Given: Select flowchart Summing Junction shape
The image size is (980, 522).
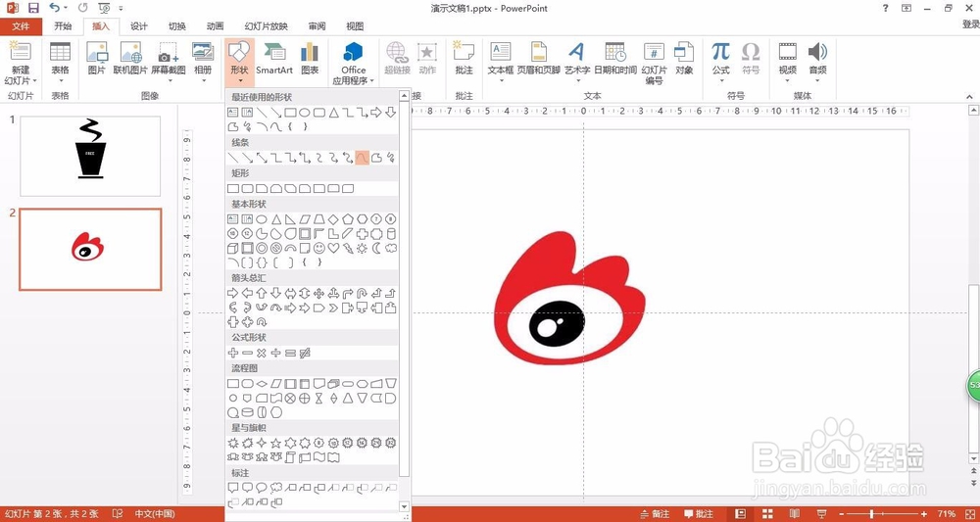Looking at the screenshot, I should point(291,398).
